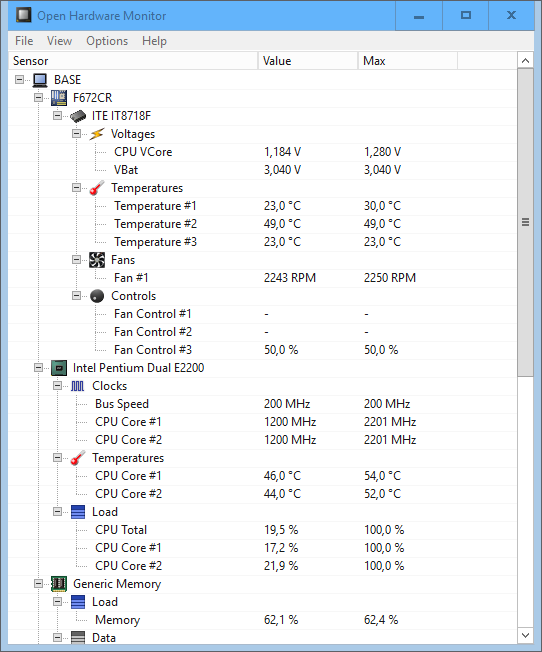Select the Fan Control #3 row
The width and height of the screenshot is (542, 652).
[x=262, y=350]
